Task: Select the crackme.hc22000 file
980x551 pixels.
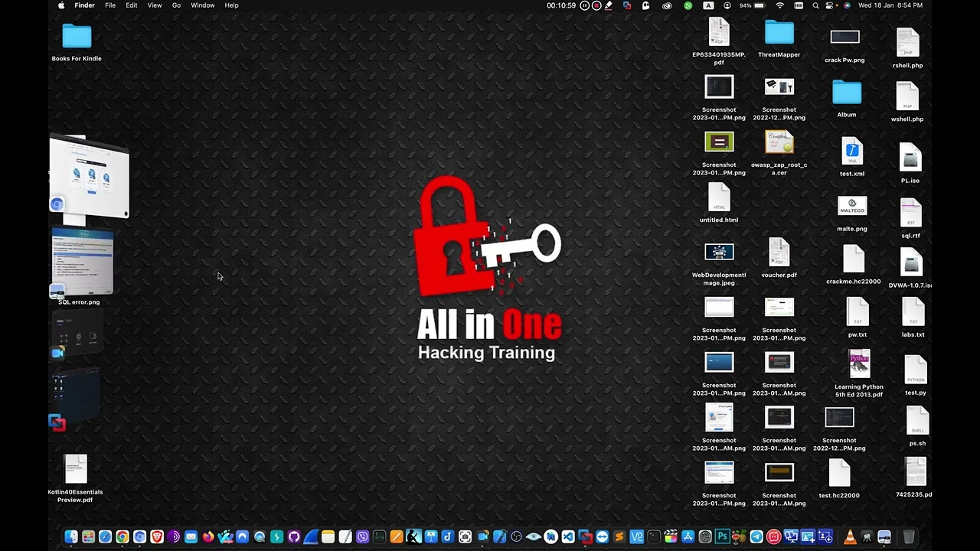Action: pos(854,265)
